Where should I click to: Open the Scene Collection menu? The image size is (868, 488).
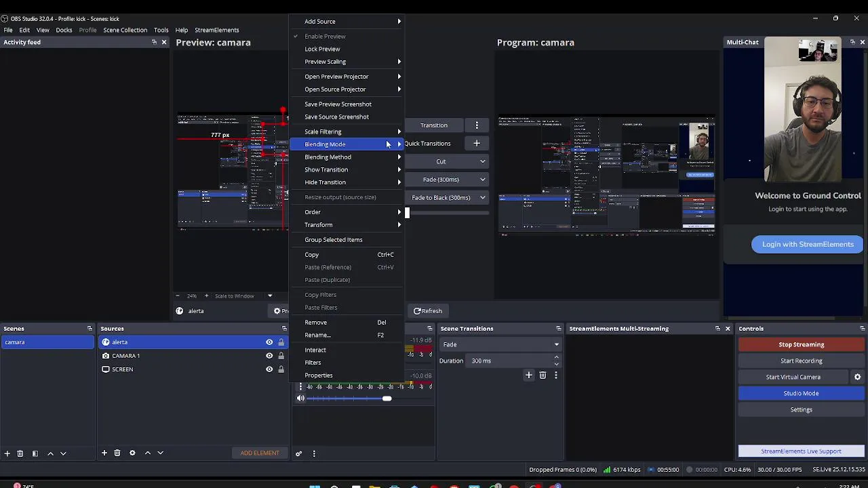(x=125, y=30)
